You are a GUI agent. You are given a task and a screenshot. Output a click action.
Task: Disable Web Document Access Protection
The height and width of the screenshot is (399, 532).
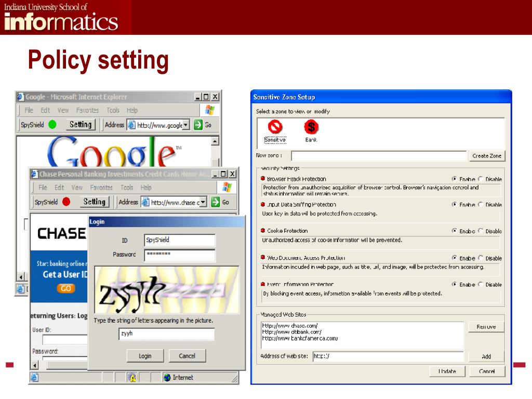481,258
